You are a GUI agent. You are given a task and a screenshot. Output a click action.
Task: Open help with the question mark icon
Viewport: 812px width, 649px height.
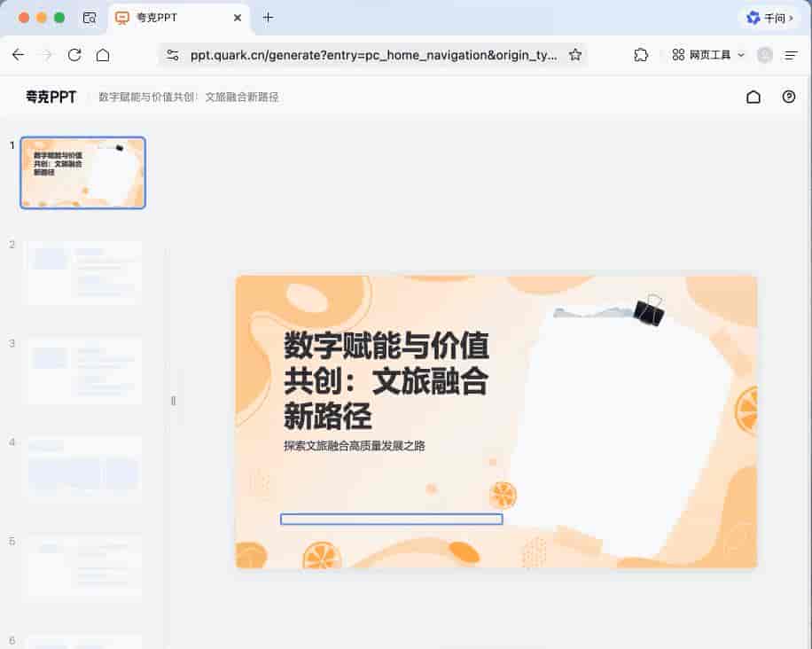(x=789, y=97)
